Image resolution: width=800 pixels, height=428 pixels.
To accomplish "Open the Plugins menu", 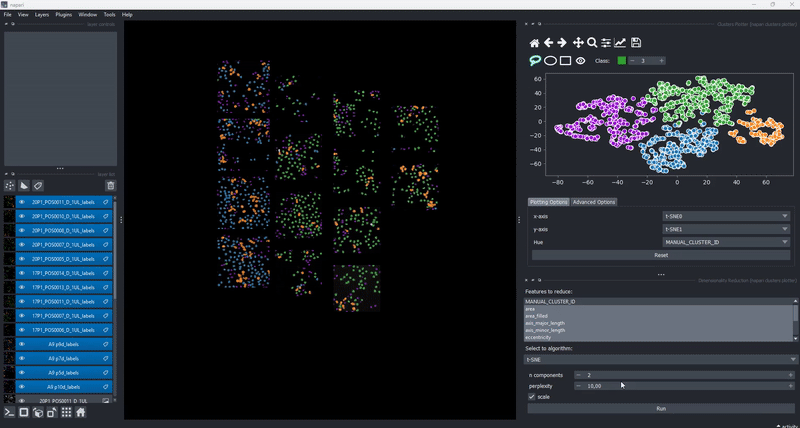I will (64, 15).
